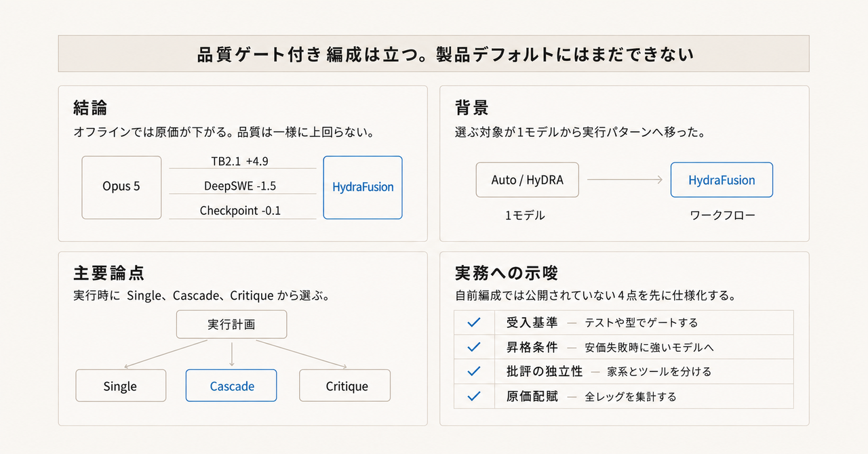Click the 結論 heading
868x454 pixels.
pyautogui.click(x=90, y=108)
